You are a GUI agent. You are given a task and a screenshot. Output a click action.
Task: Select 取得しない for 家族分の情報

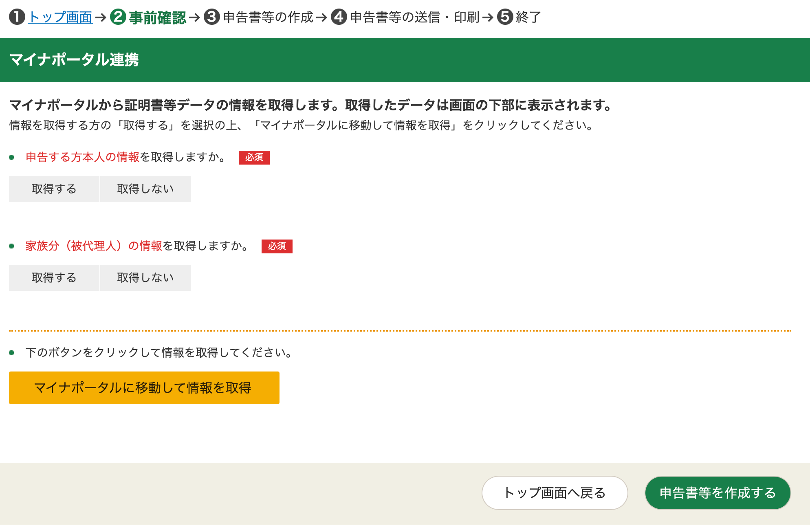(145, 278)
